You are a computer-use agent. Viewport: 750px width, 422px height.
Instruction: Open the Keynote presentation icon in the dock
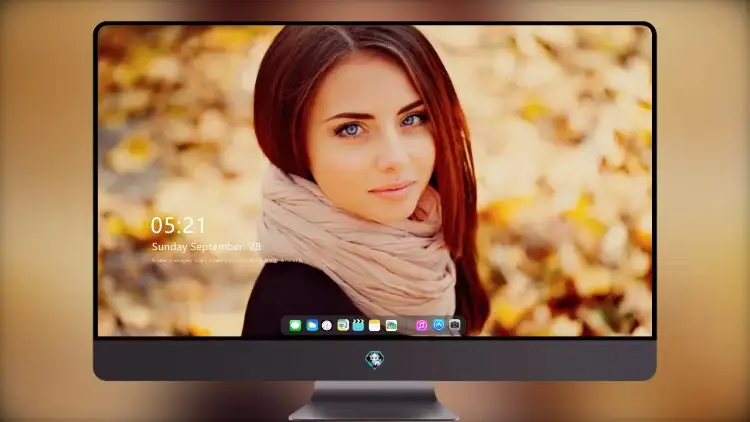343,326
